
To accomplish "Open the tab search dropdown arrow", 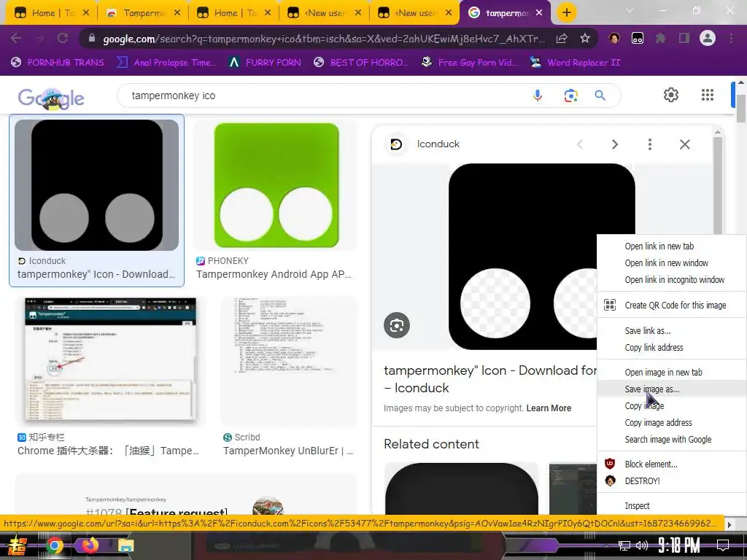I will click(630, 10).
